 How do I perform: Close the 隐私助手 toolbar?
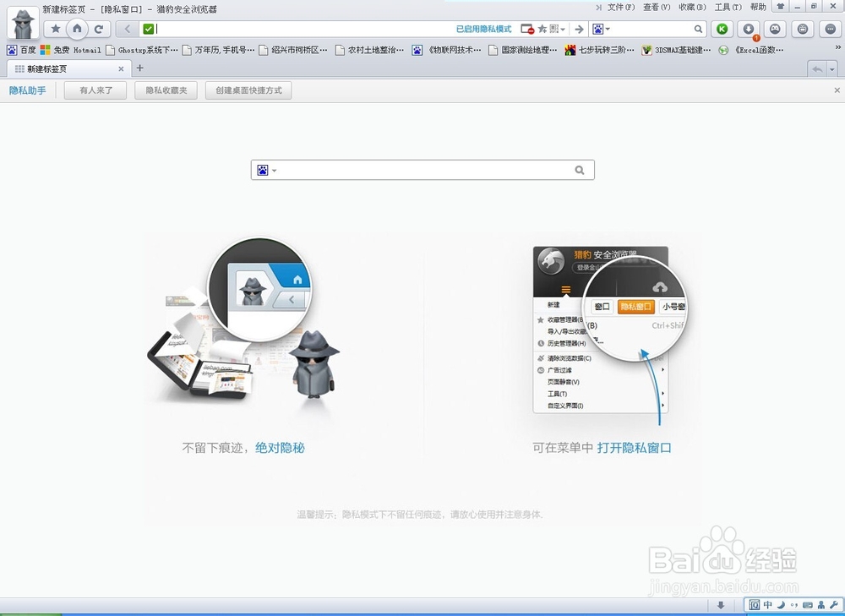[x=837, y=90]
